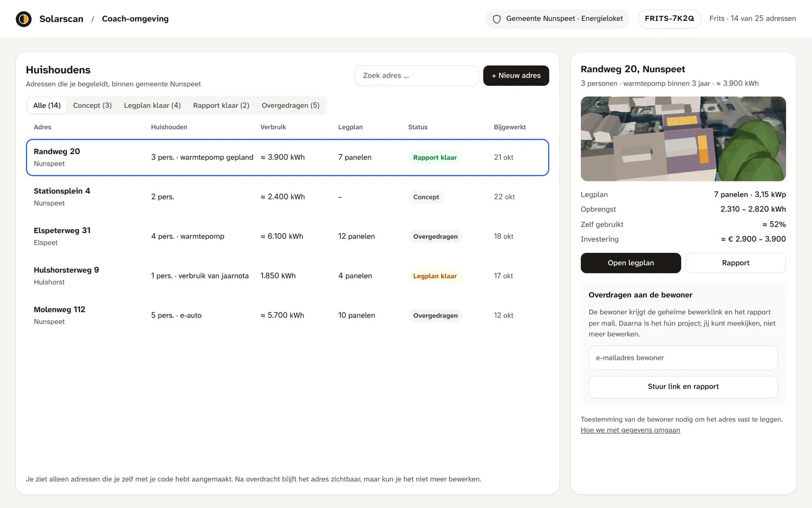
Task: Switch to the Concept (3) tab
Action: coord(92,106)
